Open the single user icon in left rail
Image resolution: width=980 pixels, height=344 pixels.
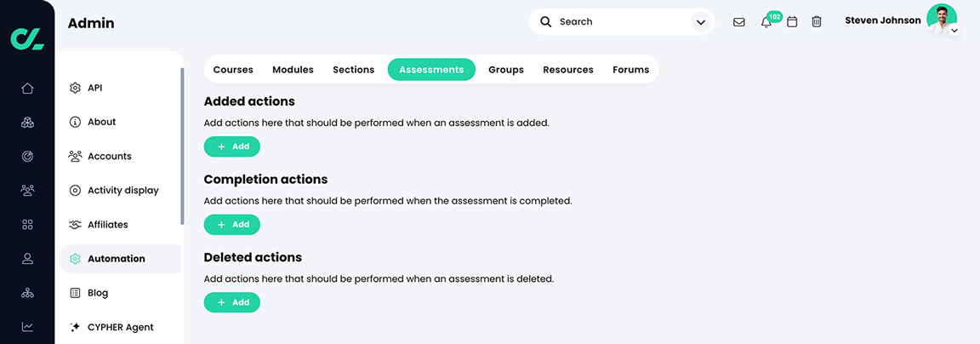coord(27,258)
